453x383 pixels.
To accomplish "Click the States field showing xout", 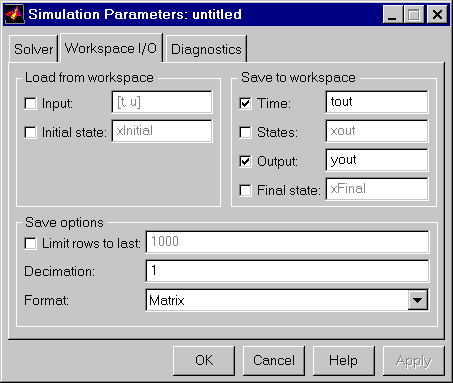I will (377, 131).
